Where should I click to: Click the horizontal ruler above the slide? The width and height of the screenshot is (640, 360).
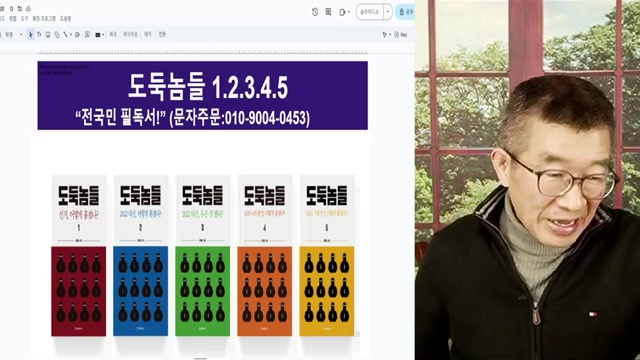click(203, 52)
